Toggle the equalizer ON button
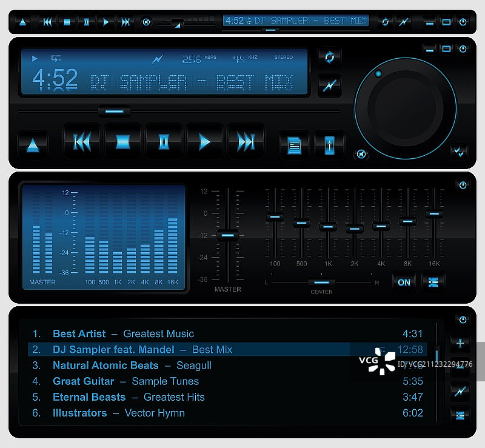 [x=404, y=282]
